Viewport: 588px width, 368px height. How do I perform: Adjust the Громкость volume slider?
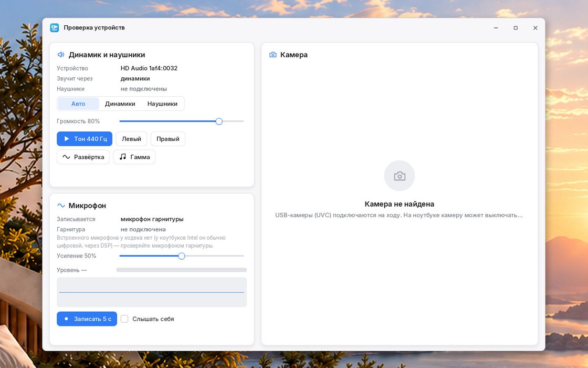[182, 121]
